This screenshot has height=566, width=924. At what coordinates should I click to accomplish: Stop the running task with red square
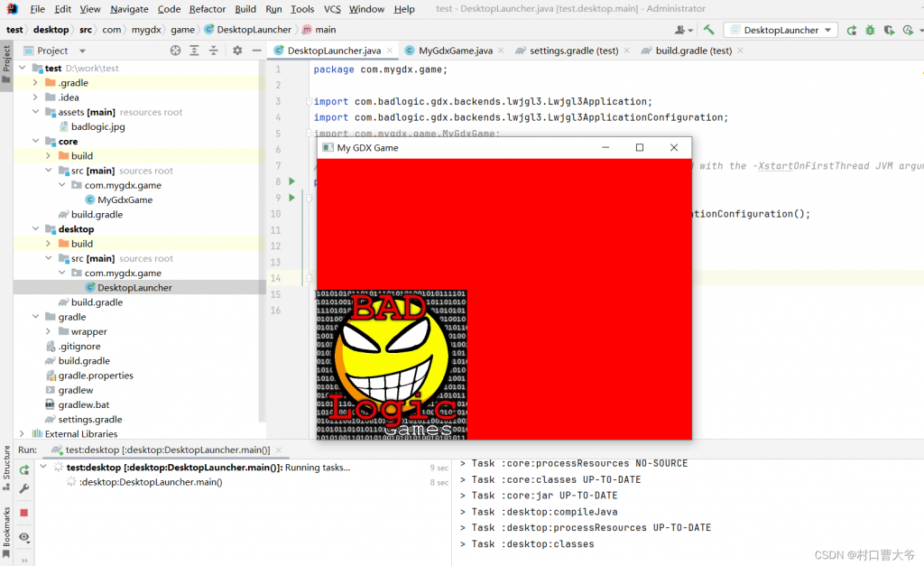pyautogui.click(x=24, y=513)
